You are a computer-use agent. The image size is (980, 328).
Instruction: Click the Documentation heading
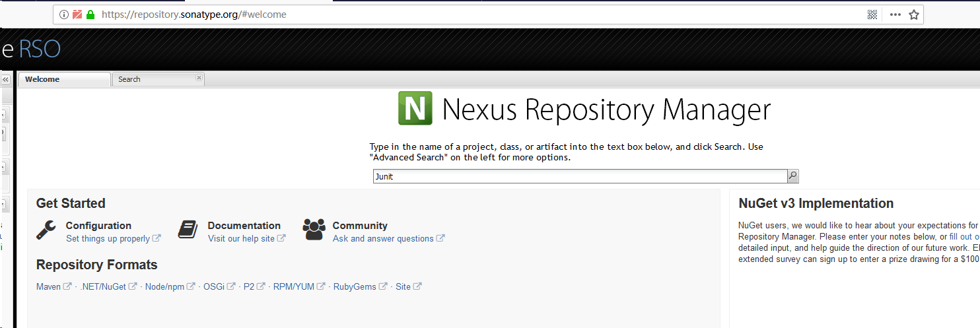(244, 226)
